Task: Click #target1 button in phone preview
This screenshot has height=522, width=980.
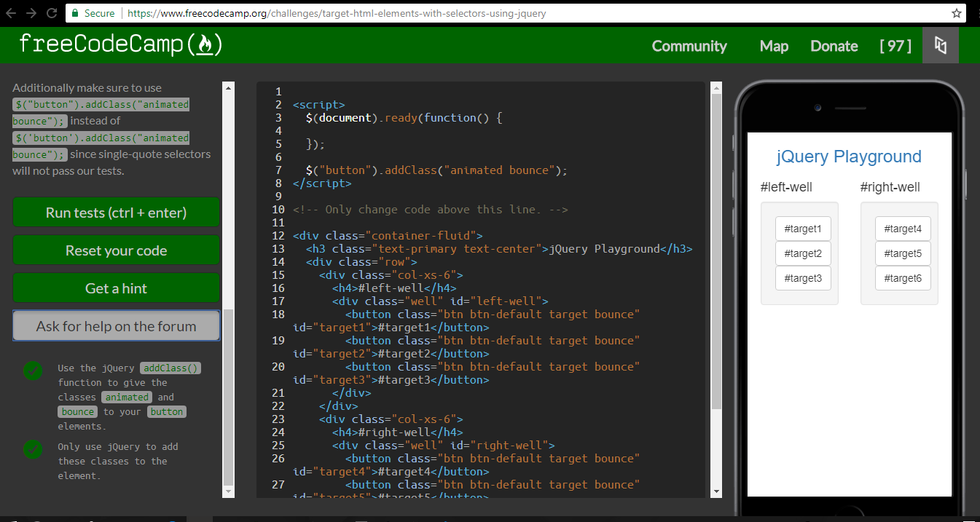Action: [x=803, y=229]
